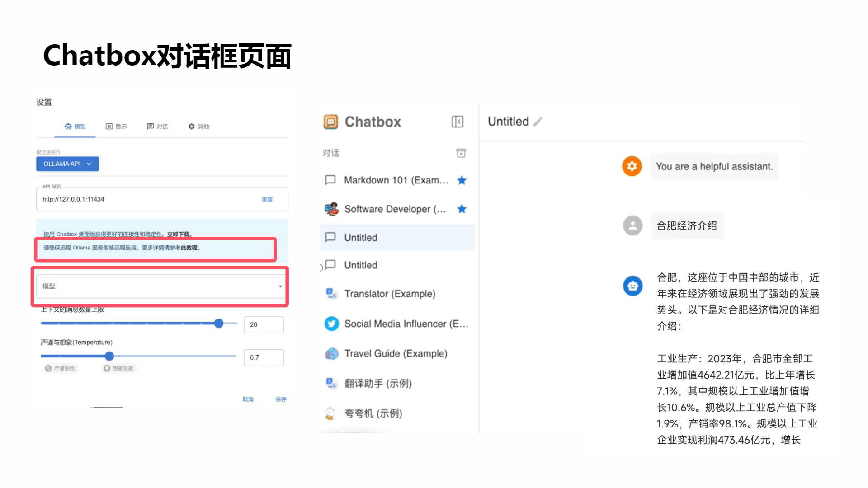Image resolution: width=868 pixels, height=488 pixels.
Task: Switch to the 对话 settings tab
Action: click(157, 127)
